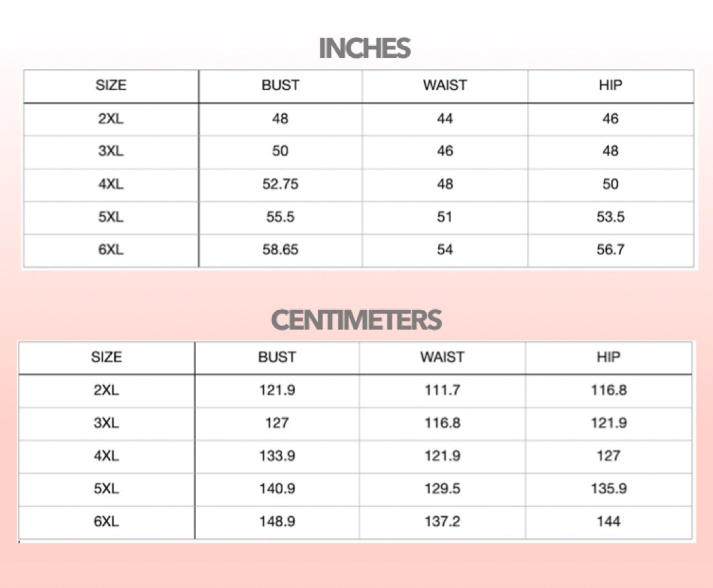The image size is (713, 588).
Task: Select the 5XL bust value 55.5
Action: (280, 217)
